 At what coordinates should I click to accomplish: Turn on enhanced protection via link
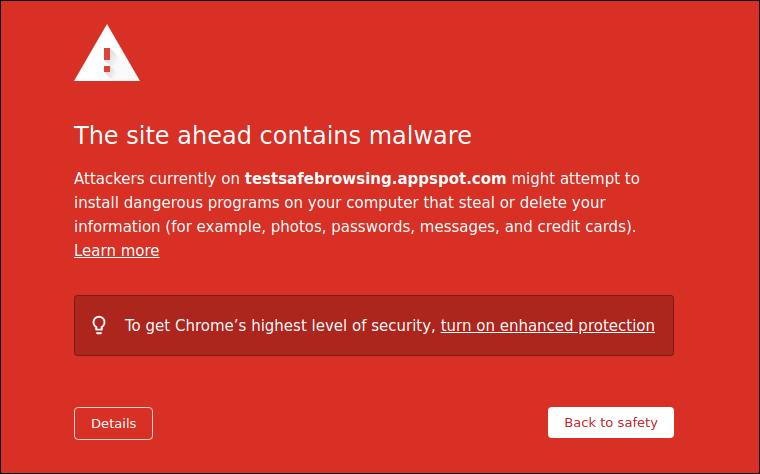[x=547, y=325]
